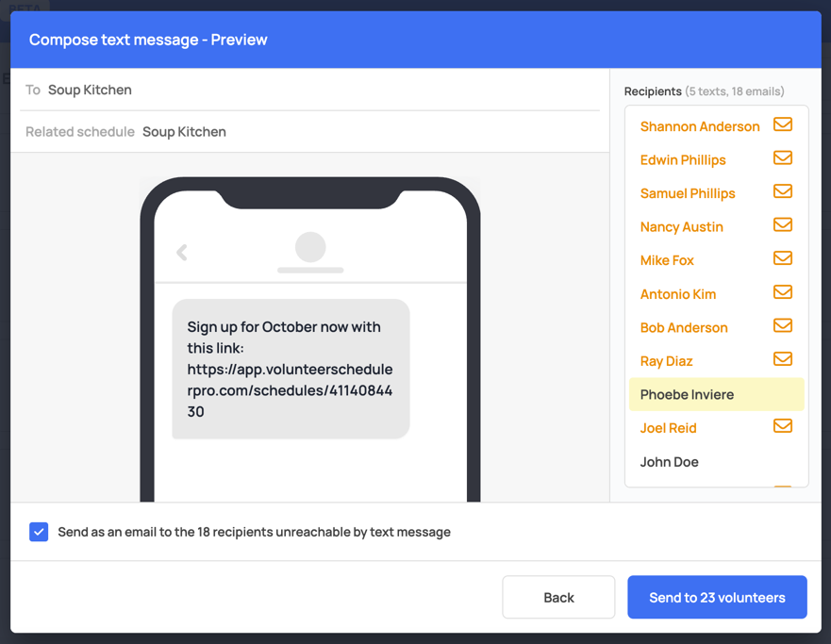Select recipient Joel Reid
The image size is (831, 644).
click(x=669, y=428)
